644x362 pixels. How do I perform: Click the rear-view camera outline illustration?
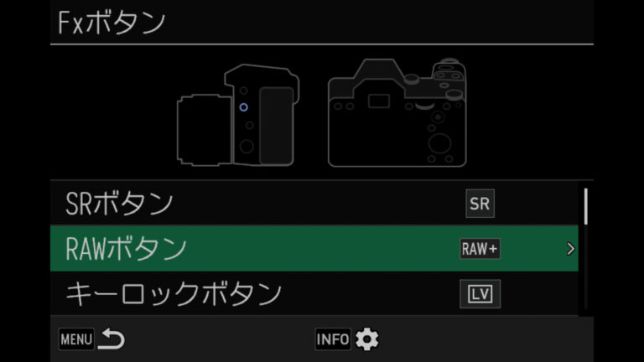pos(397,112)
